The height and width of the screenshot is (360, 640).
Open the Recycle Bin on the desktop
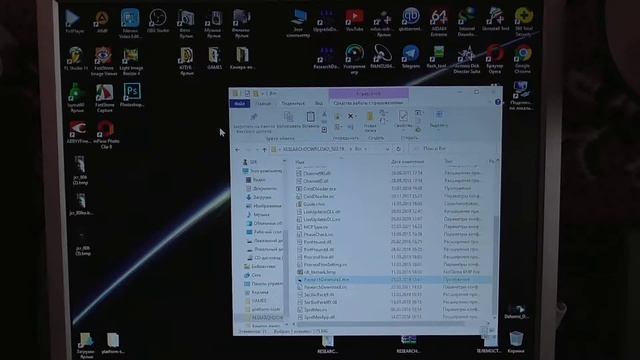[x=516, y=342]
